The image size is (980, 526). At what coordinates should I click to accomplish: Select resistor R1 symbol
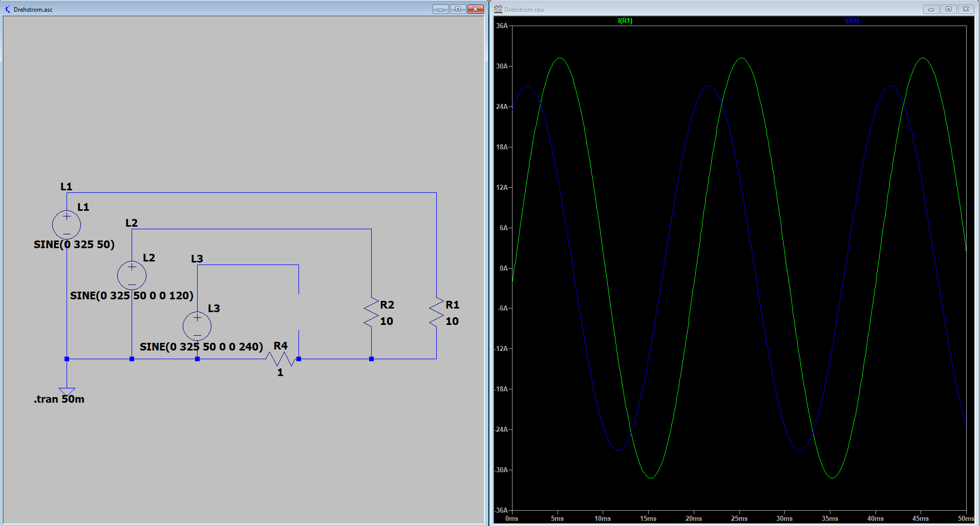436,313
